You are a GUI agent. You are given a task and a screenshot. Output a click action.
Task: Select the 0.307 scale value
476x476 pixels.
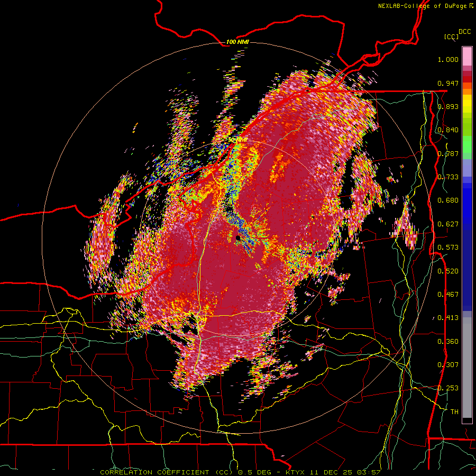(x=448, y=365)
